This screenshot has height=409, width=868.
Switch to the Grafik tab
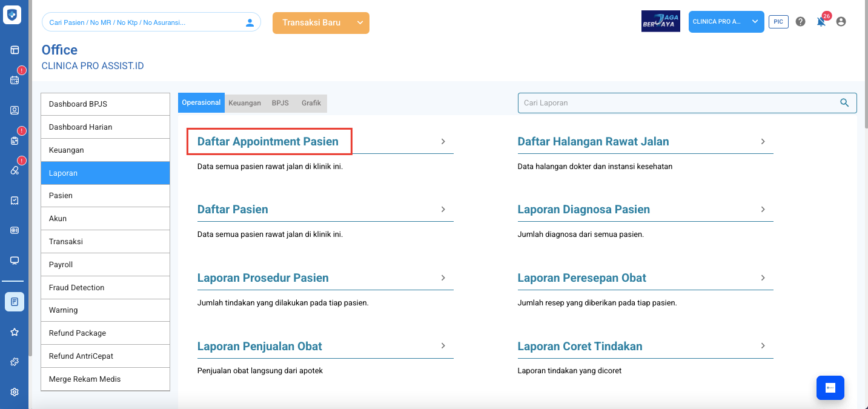coord(311,103)
